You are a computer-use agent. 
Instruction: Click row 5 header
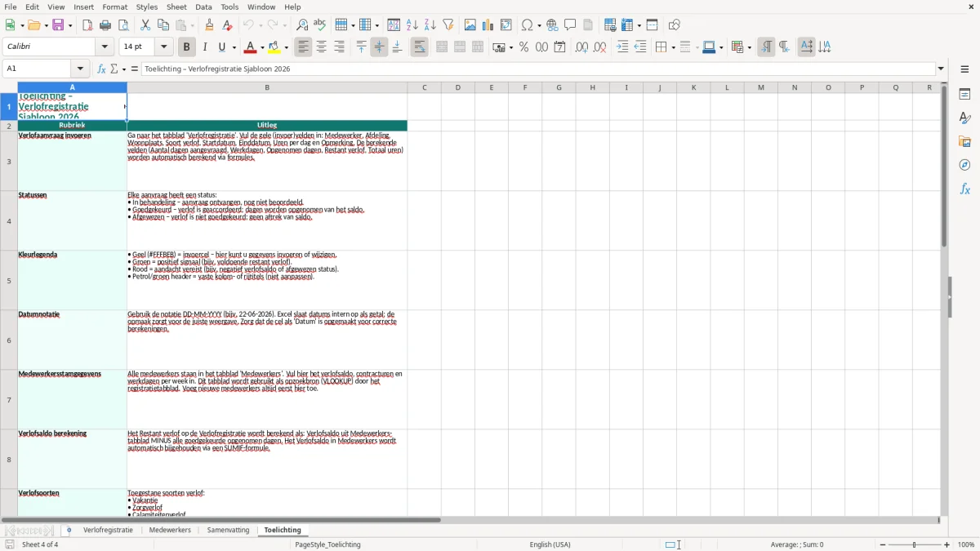pos(9,281)
